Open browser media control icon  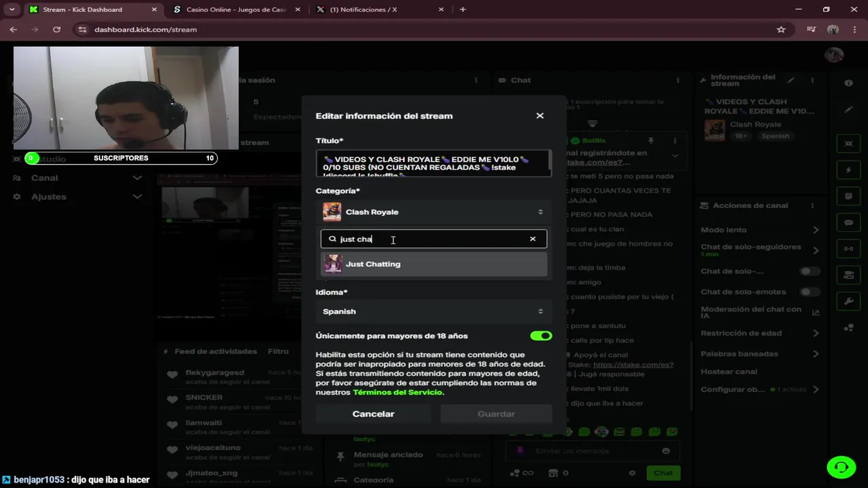(812, 29)
